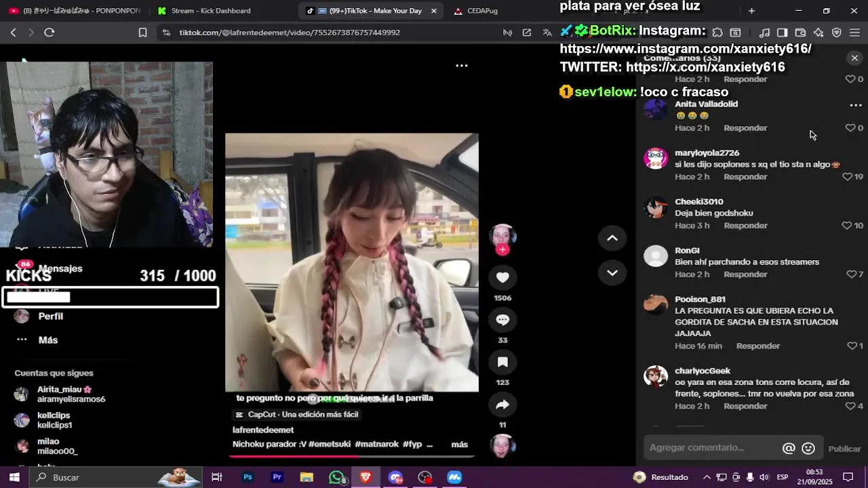Image resolution: width=868 pixels, height=488 pixels.
Task: Open Premiere Pro from taskbar
Action: click(277, 477)
